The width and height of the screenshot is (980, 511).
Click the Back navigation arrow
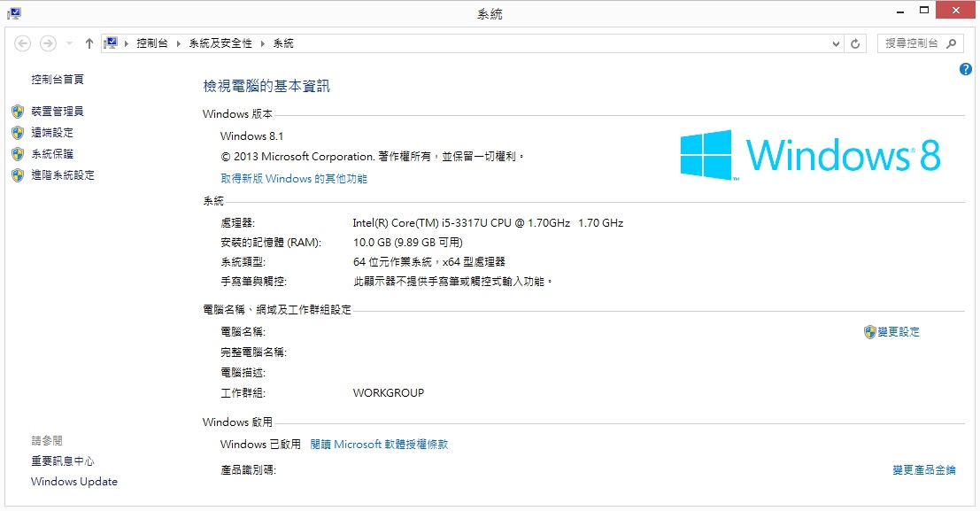22,43
